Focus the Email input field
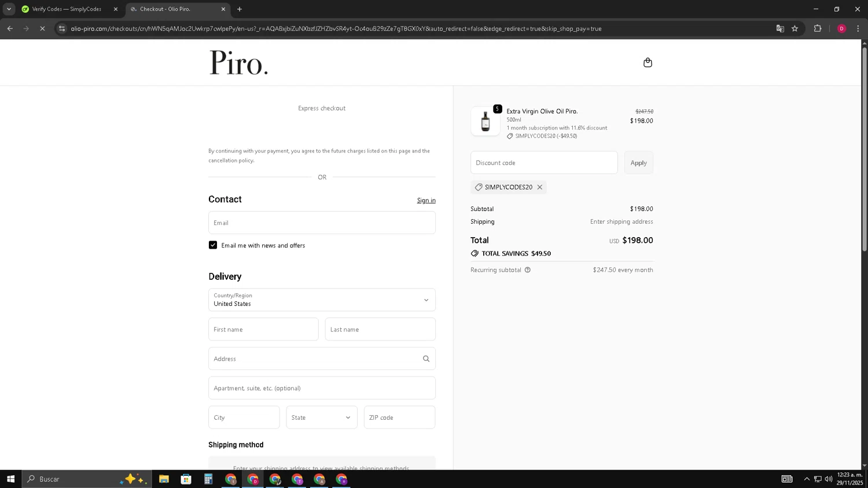868x488 pixels. [x=322, y=223]
